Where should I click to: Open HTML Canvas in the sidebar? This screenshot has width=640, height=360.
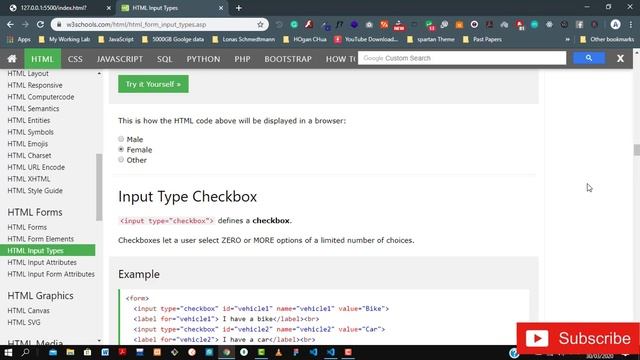[x=29, y=311]
